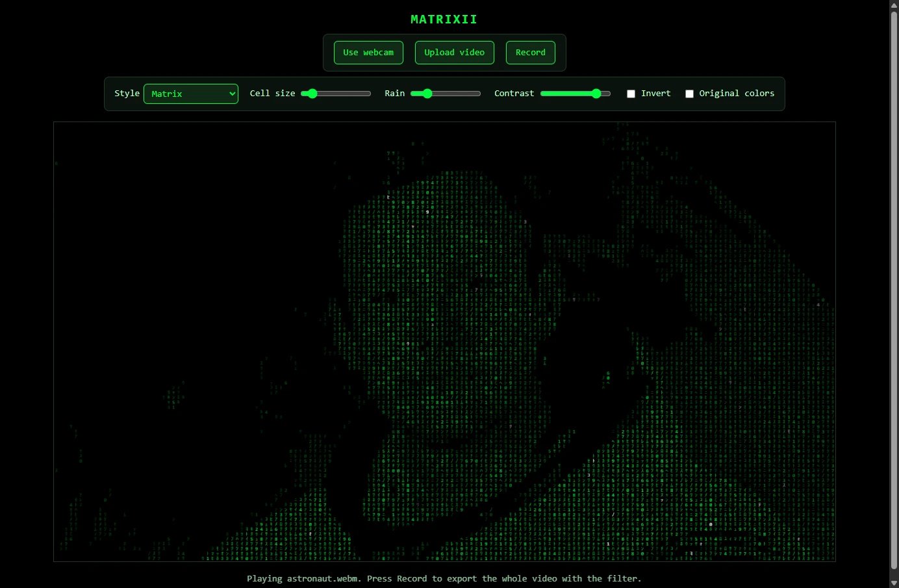Click the 'Invert' label text
This screenshot has width=899, height=588.
pyautogui.click(x=655, y=93)
